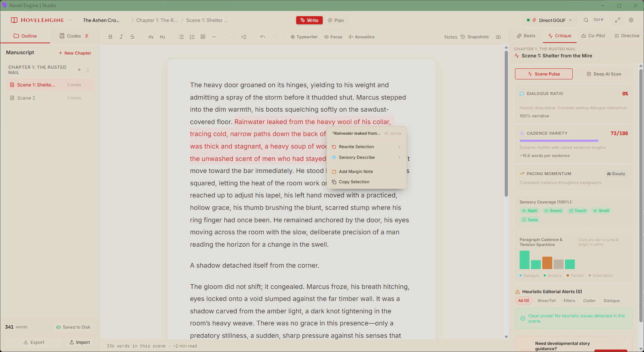
Task: Increase paragraph indent
Action: pyautogui.click(x=244, y=37)
